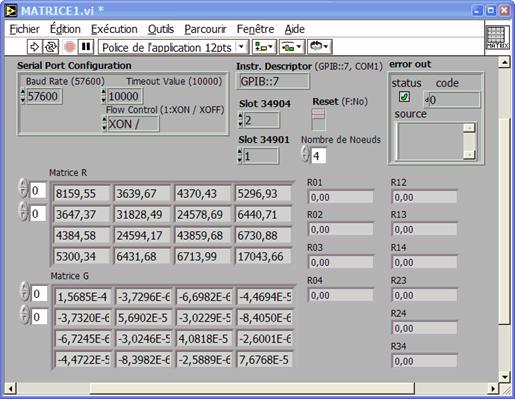
Task: Open the Align Objects dropdown
Action: tap(264, 47)
